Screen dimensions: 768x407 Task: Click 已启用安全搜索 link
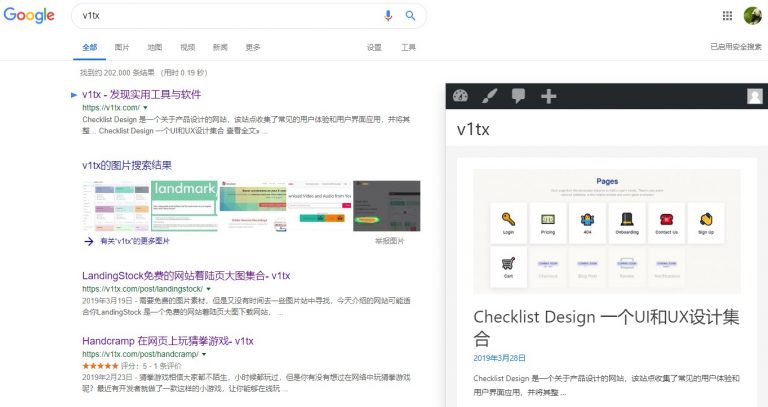click(x=736, y=47)
